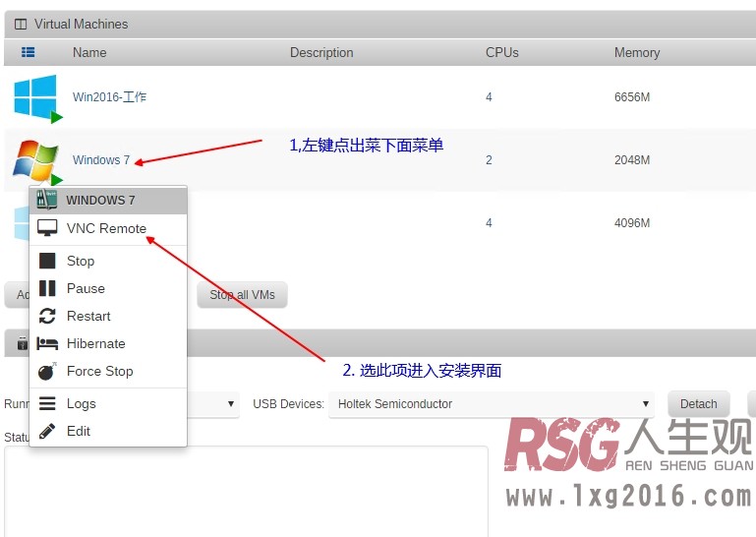Image resolution: width=756 pixels, height=537 pixels.
Task: Open the Running VMs dropdown arrow
Action: pos(231,404)
